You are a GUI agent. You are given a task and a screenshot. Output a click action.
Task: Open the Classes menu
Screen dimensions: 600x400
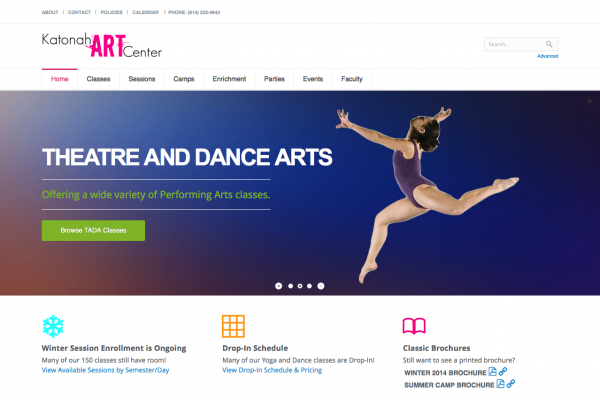click(98, 79)
